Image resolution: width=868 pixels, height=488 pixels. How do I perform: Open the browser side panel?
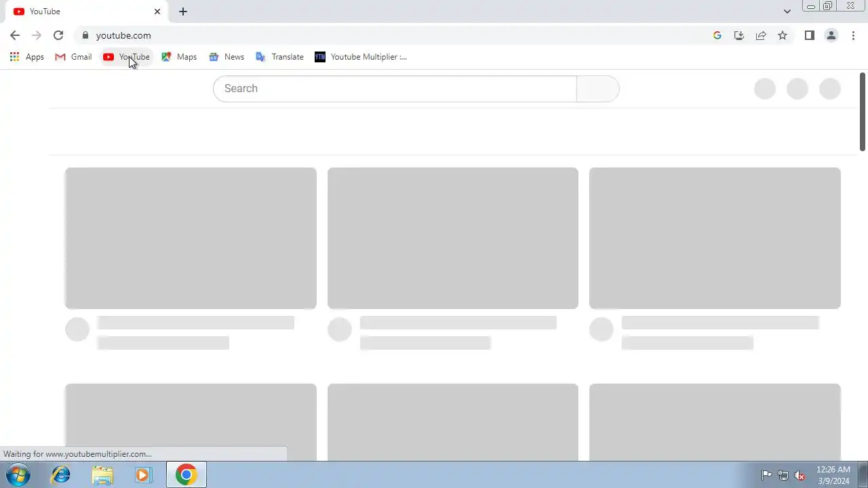809,35
